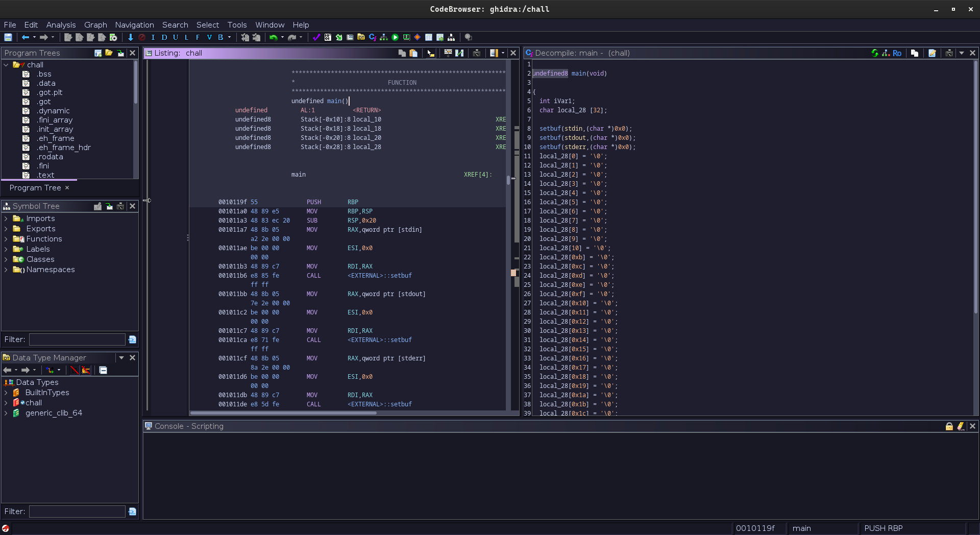This screenshot has height=535, width=980.
Task: Expand the Namespaces node in Symbol Tree
Action: (x=6, y=270)
